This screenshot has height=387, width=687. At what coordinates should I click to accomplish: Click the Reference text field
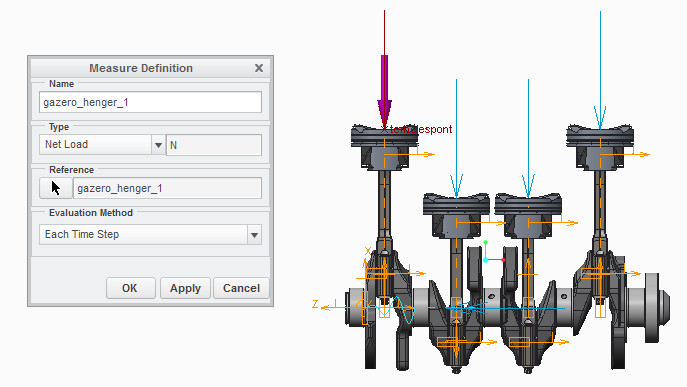coord(167,188)
